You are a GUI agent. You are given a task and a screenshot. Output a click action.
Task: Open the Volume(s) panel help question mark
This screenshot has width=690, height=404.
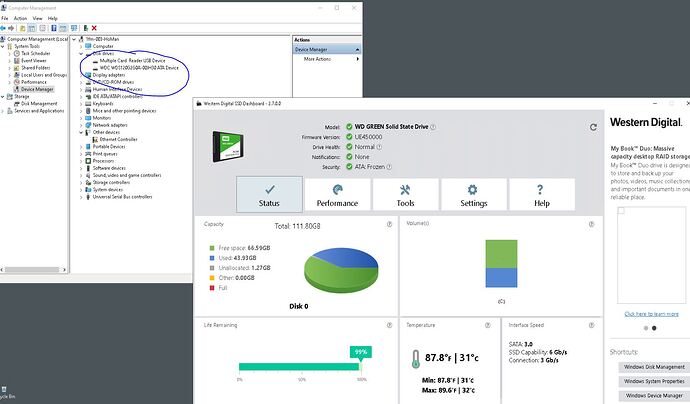591,224
